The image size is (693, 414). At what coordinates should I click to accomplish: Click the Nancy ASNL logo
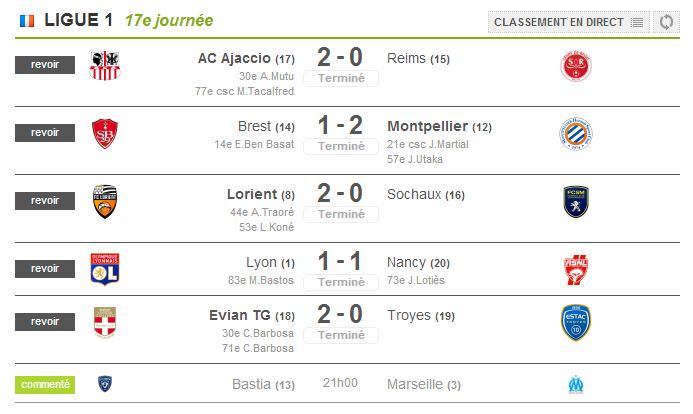[x=576, y=270]
